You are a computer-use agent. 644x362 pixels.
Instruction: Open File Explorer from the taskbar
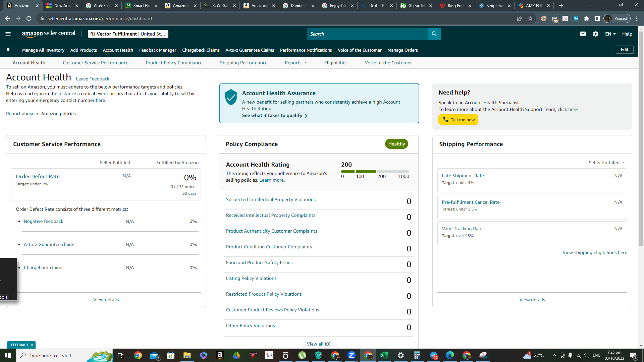[x=187, y=355]
